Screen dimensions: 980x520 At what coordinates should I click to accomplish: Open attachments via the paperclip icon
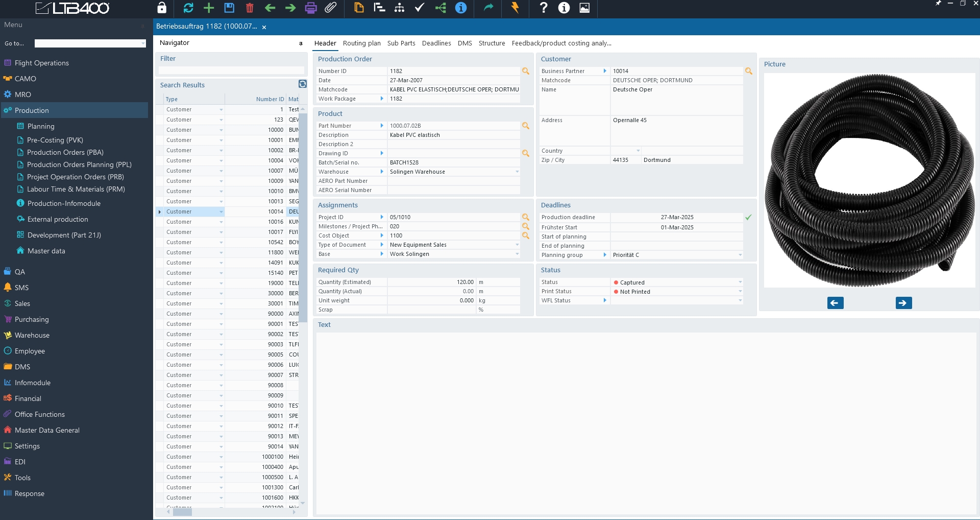[x=331, y=8]
